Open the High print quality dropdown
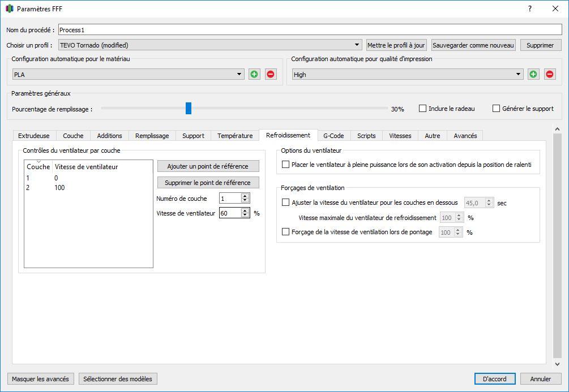Viewport: 569px width, 392px height. tap(408, 74)
